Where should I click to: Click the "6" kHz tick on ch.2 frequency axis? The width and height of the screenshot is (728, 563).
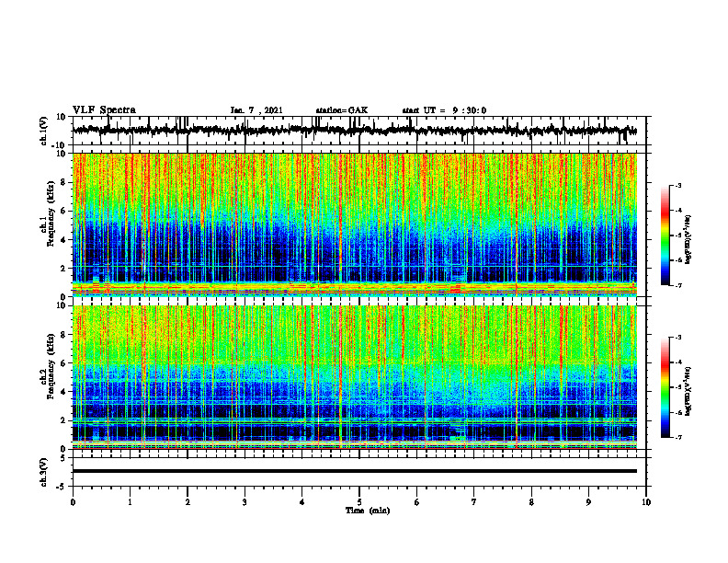[x=63, y=363]
